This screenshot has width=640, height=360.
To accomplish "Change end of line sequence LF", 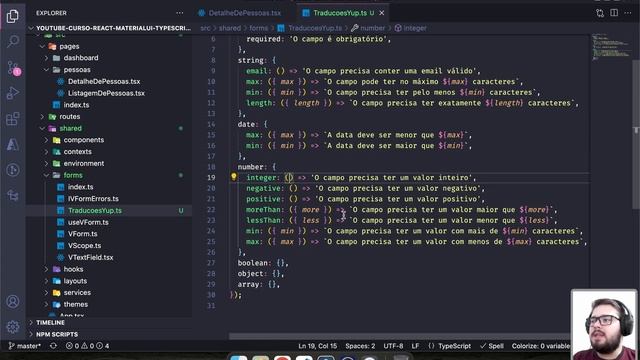I will 415,346.
